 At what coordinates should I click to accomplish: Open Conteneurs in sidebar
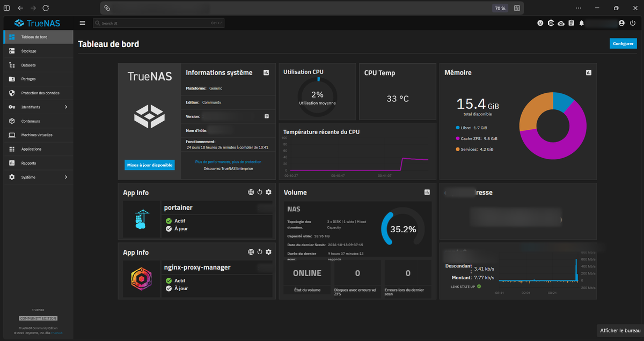[39, 121]
